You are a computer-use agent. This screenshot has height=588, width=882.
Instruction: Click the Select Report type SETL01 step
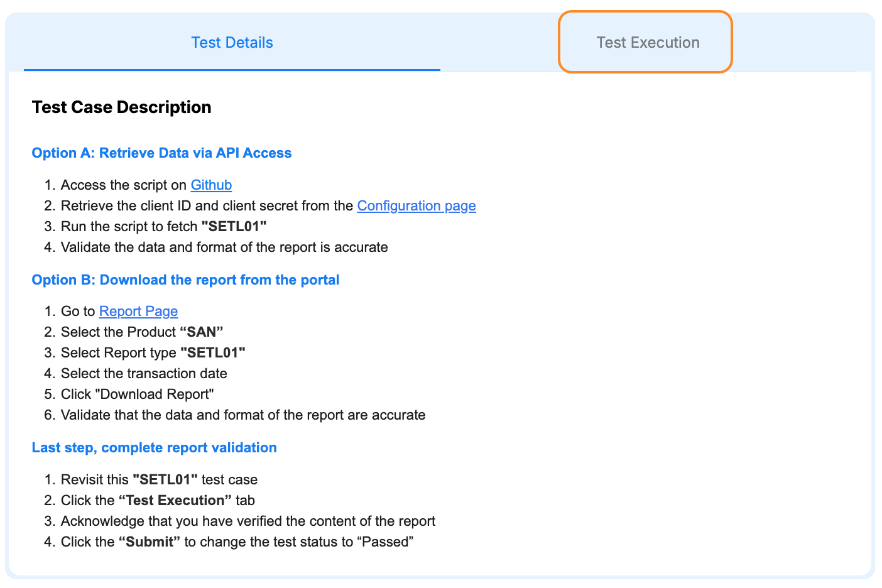pyautogui.click(x=153, y=352)
